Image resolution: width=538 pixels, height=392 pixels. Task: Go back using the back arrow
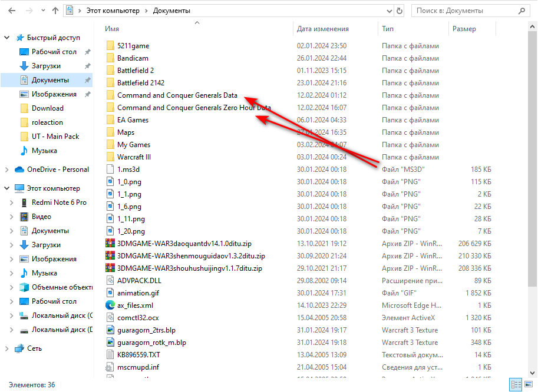12,11
